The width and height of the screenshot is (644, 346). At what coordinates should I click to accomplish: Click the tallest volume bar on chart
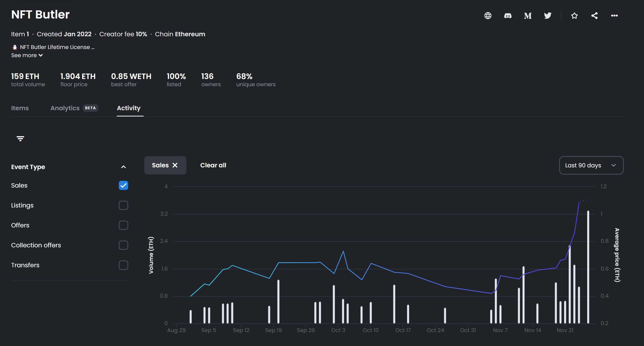pos(588,267)
